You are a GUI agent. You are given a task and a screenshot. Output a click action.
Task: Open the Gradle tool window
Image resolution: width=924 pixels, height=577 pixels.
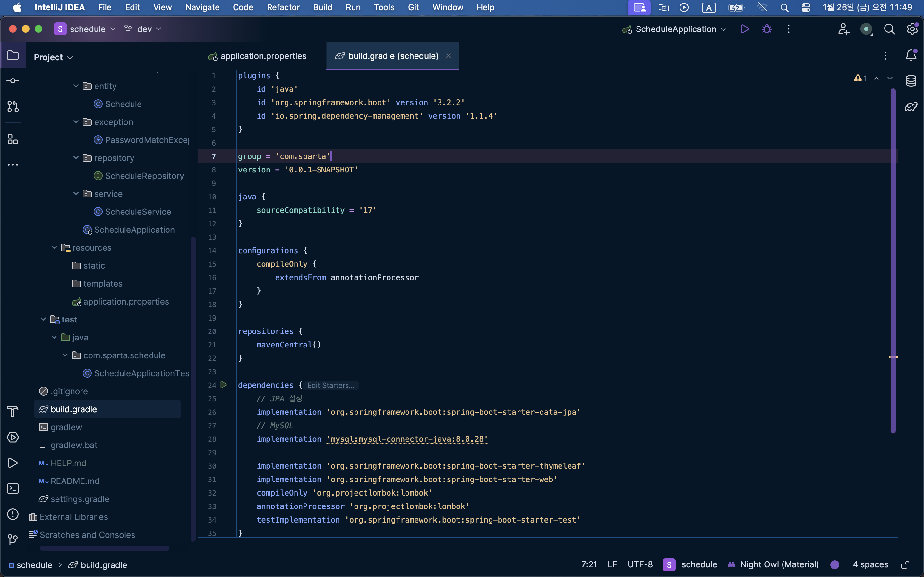tap(911, 106)
